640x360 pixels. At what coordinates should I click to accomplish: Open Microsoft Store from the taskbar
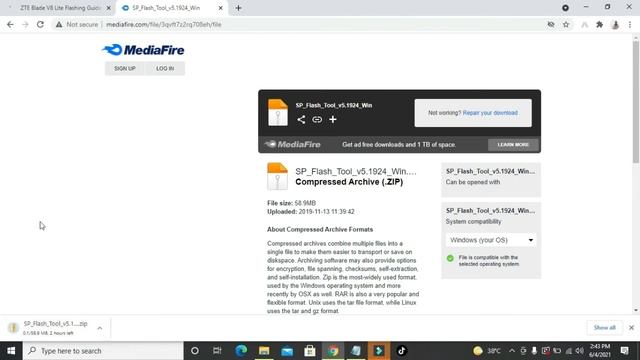[310, 351]
